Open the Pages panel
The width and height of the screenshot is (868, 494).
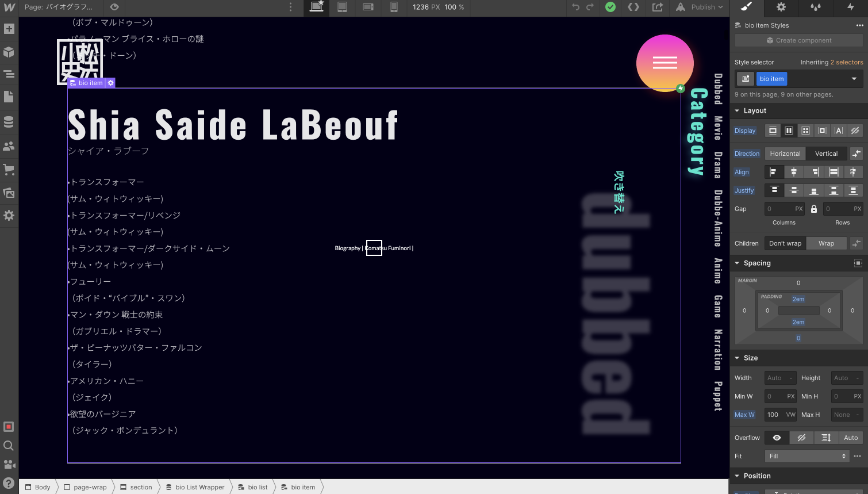pyautogui.click(x=9, y=97)
